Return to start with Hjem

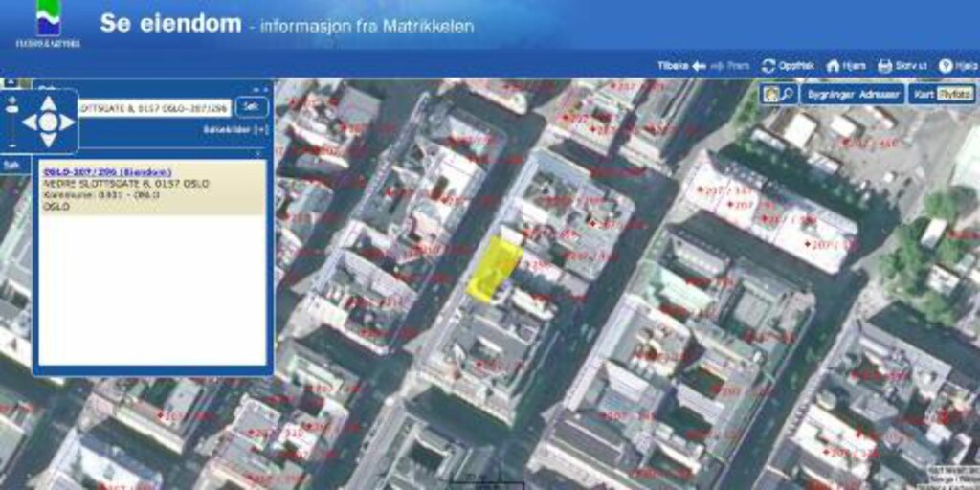(x=846, y=66)
